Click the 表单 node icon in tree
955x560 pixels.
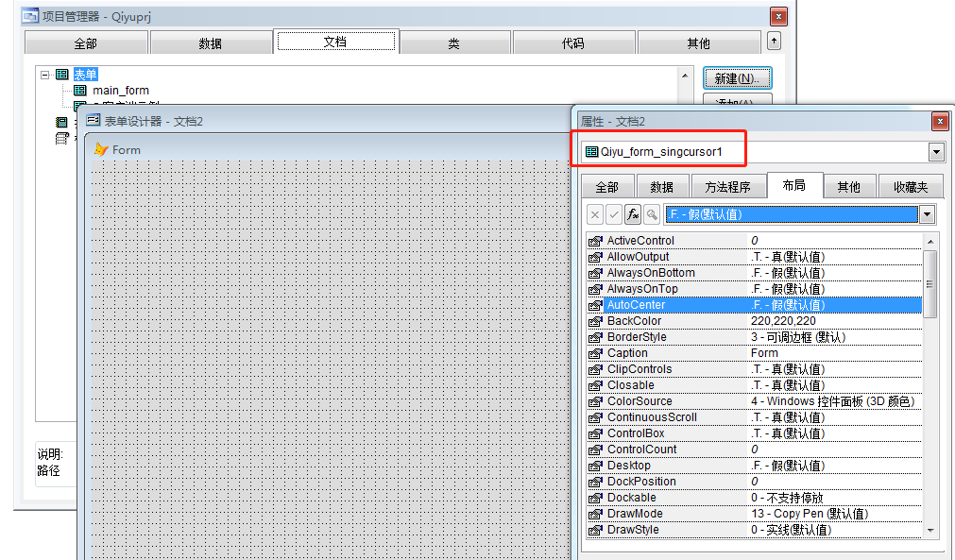(x=61, y=75)
